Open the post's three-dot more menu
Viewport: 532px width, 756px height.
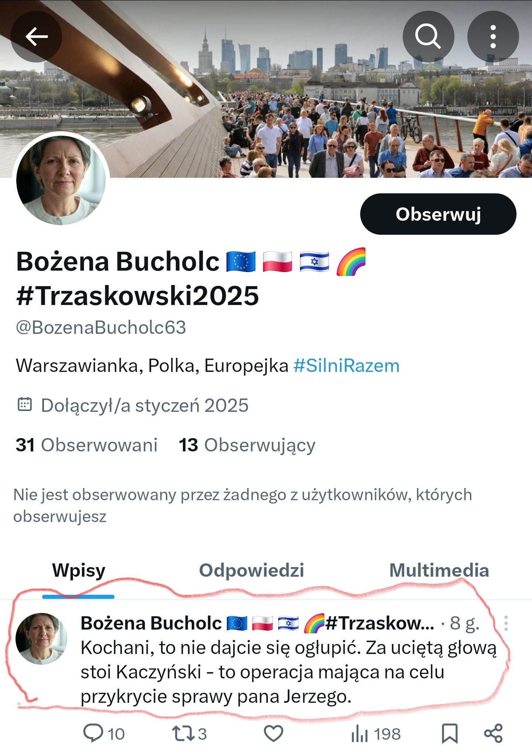coord(506,624)
